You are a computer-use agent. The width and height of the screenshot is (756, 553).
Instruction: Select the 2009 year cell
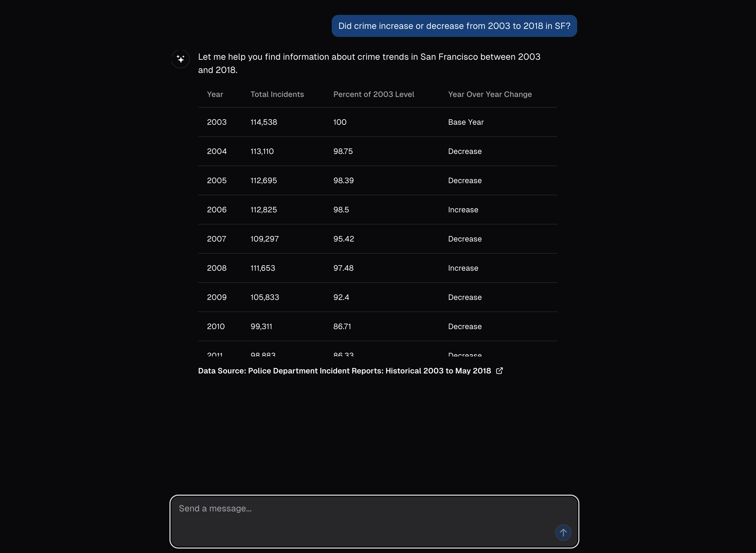(x=217, y=297)
